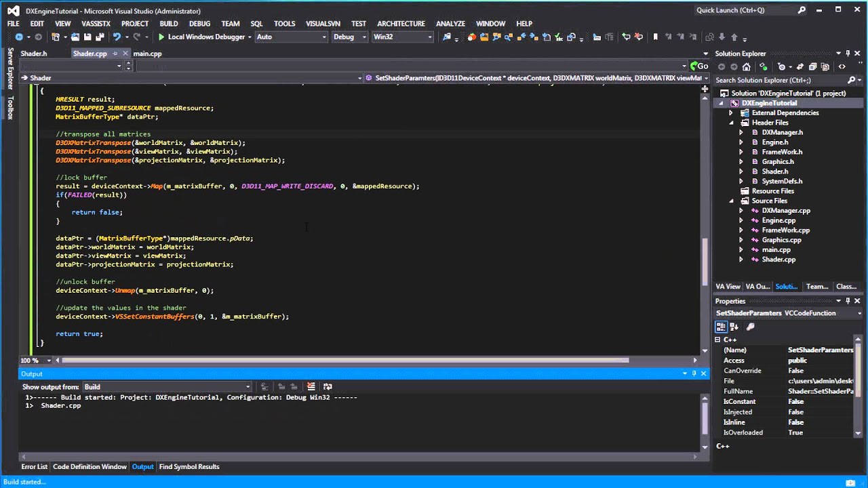The width and height of the screenshot is (868, 488).
Task: Click the Properties panel scroll down arrow
Action: [x=858, y=432]
